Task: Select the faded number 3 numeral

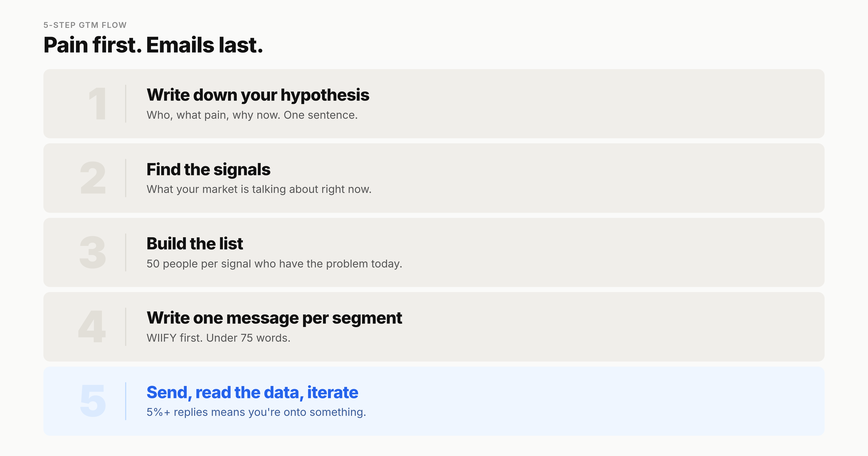Action: click(x=93, y=252)
